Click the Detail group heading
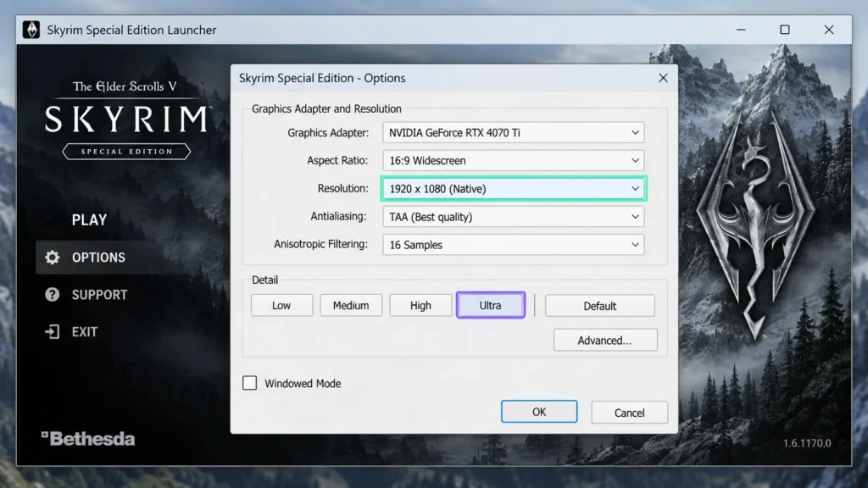Image resolution: width=868 pixels, height=488 pixels. [x=264, y=280]
